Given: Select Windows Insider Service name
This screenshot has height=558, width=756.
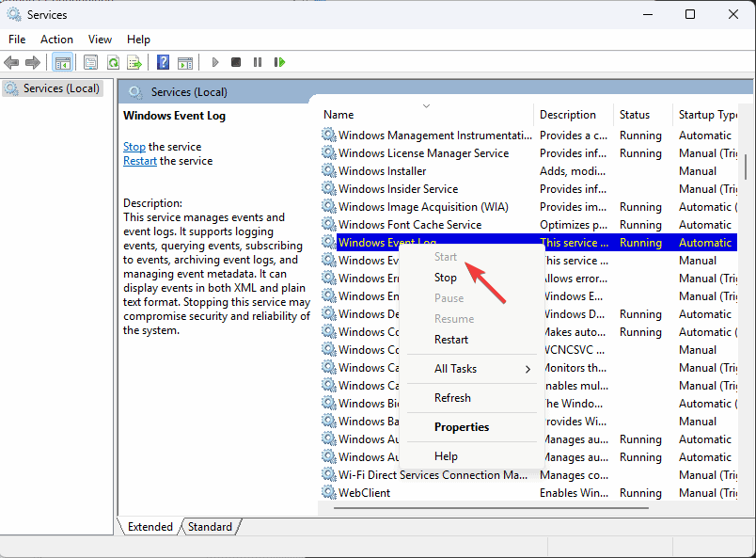Looking at the screenshot, I should 399,189.
